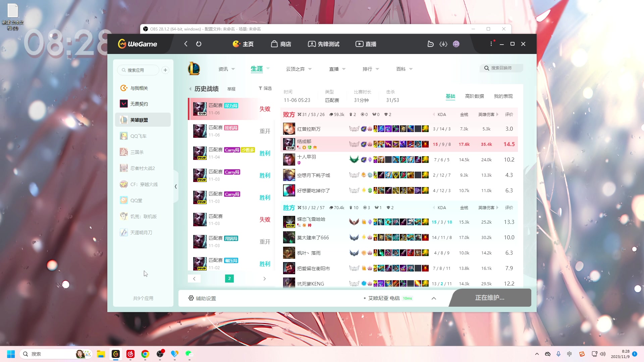Show next stat columns in 败方 header
Image resolution: width=644 pixels, height=362 pixels.
pyautogui.click(x=497, y=115)
